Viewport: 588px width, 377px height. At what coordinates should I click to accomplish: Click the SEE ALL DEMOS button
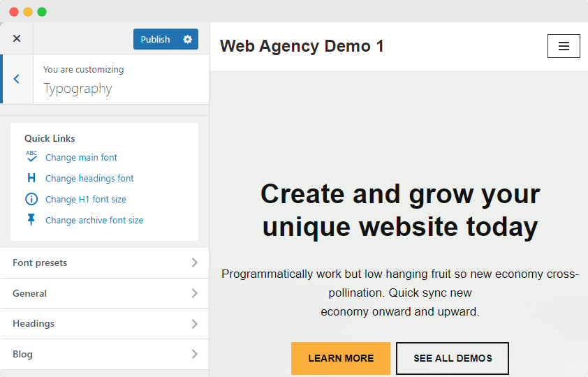[x=453, y=358]
